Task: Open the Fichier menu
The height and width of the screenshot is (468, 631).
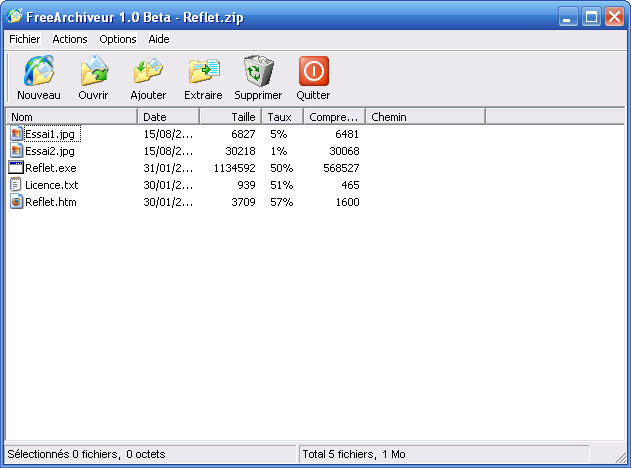Action: click(x=25, y=39)
